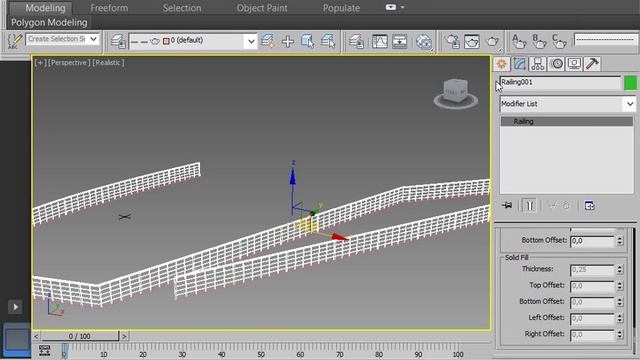Screen dimensions: 640x360
Task: Step time slider back with left arrow
Action: click(36, 336)
